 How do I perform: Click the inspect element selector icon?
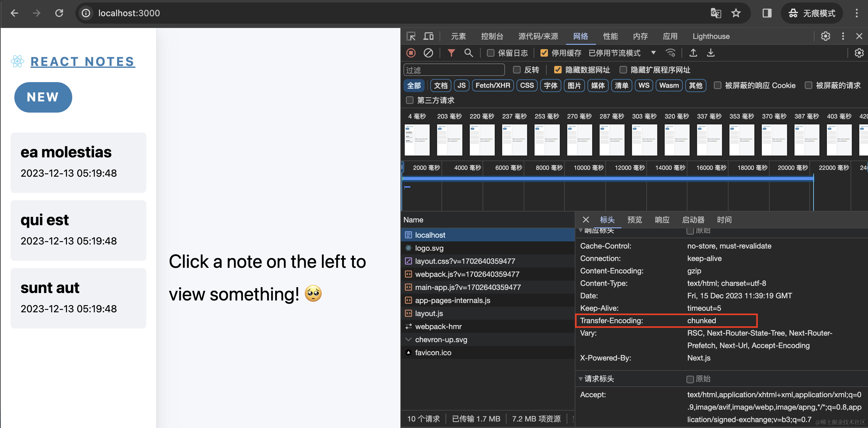point(411,36)
